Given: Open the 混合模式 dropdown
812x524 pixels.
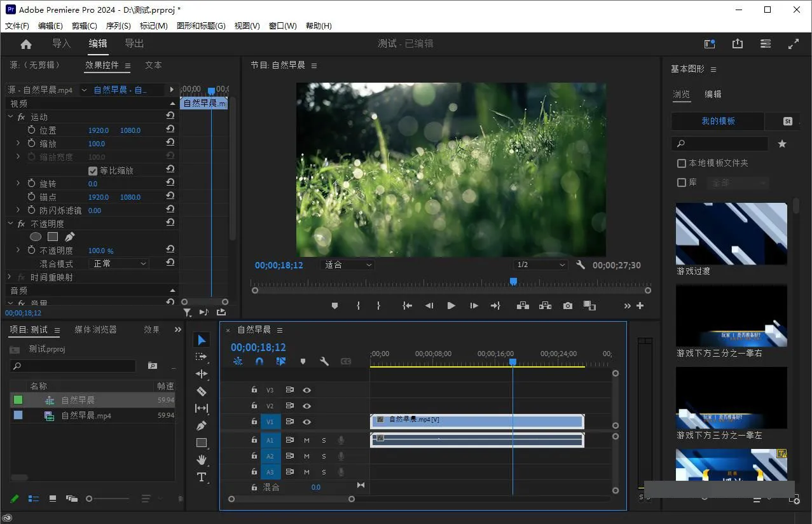Looking at the screenshot, I should tap(120, 263).
